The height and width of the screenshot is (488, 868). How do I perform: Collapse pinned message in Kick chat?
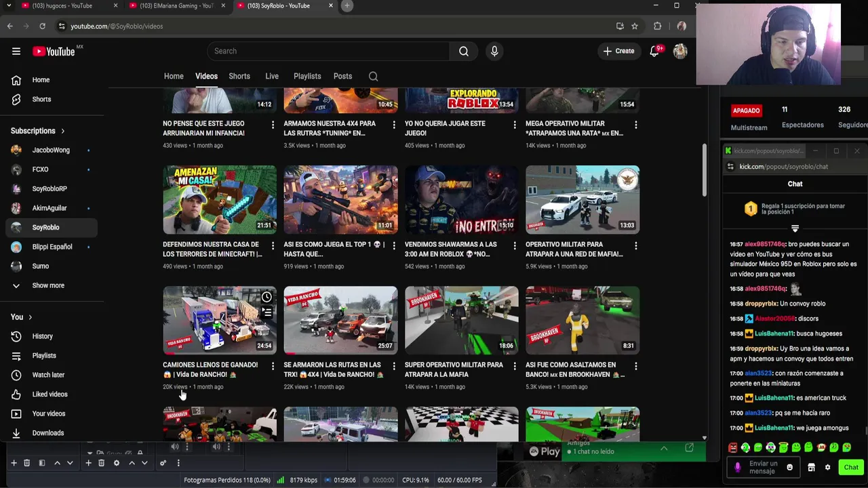[x=795, y=228]
